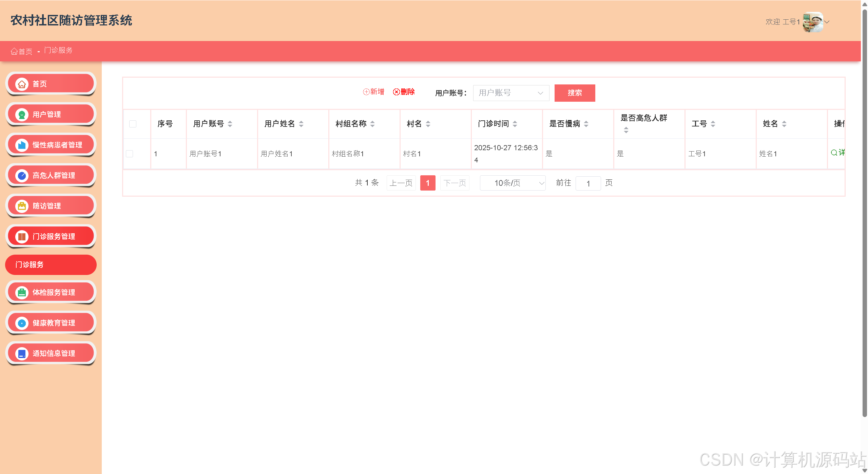
Task: Click the blue square icon beside 通知信息管理
Action: coord(22,354)
